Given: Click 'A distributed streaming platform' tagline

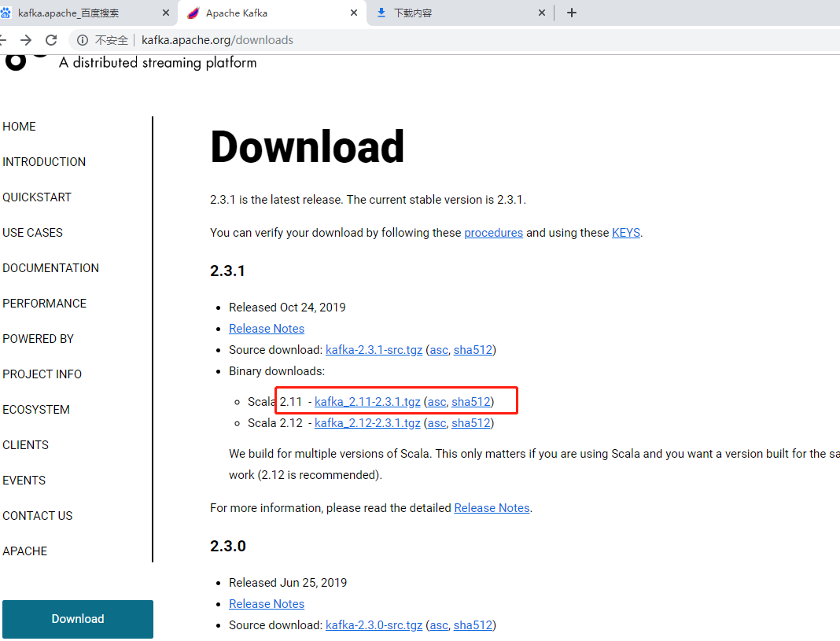Looking at the screenshot, I should [x=157, y=63].
